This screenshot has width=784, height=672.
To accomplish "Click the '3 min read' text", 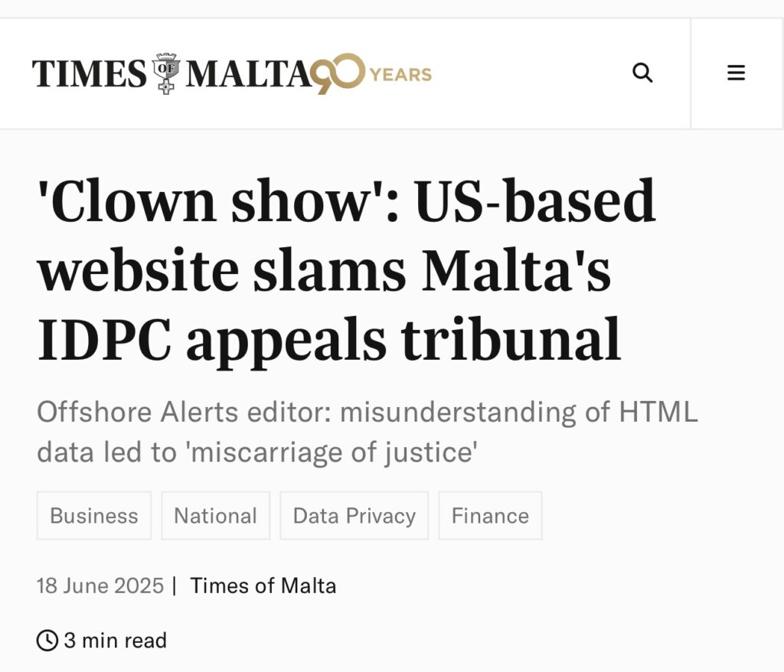I will click(x=116, y=641).
